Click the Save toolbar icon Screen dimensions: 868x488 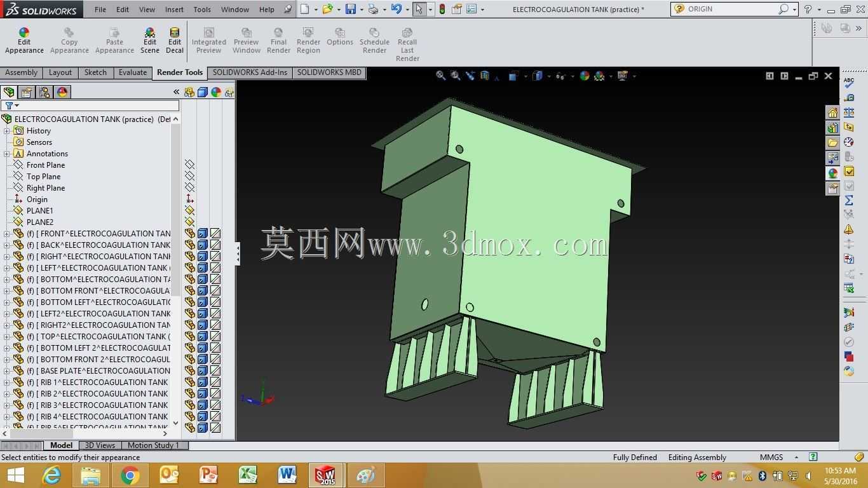[350, 9]
